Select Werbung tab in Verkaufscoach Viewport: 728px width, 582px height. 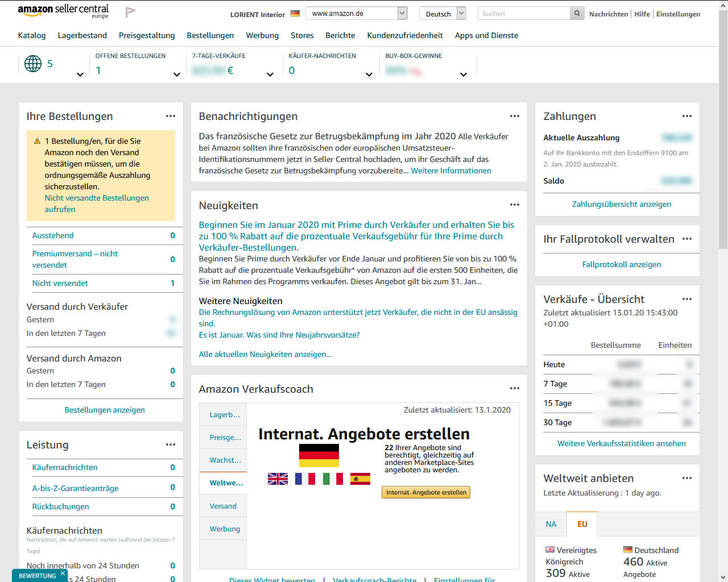click(223, 529)
